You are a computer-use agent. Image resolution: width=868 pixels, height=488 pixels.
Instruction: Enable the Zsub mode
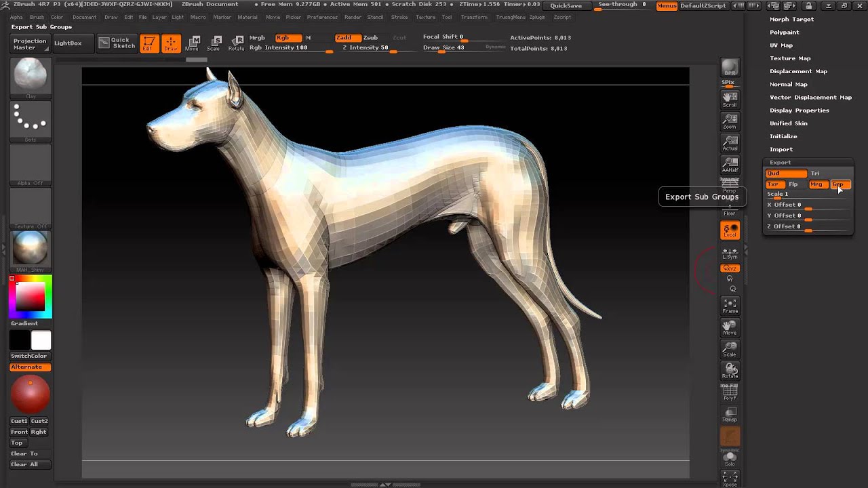(371, 38)
